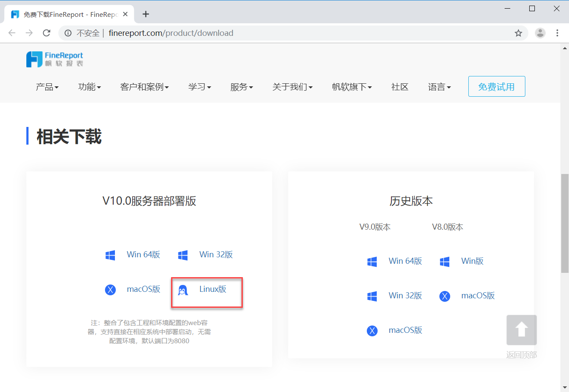Download V10.0 Win 32版

(x=216, y=255)
